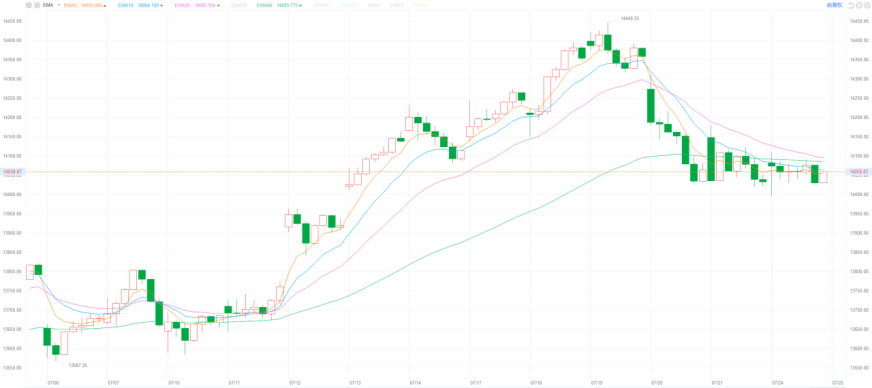The height and width of the screenshot is (388, 872).
Task: Click the 07/21 date label
Action: [x=717, y=383]
